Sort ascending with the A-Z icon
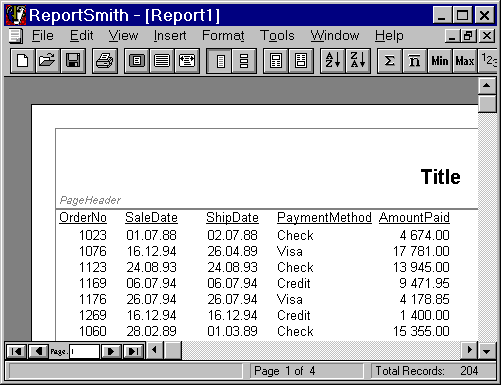The width and height of the screenshot is (501, 385). click(333, 61)
